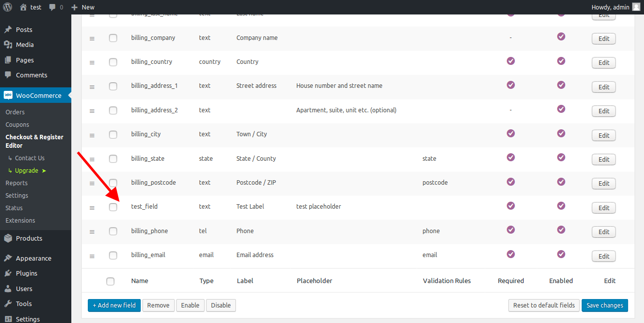Click the Comments sidebar icon

pos(8,75)
